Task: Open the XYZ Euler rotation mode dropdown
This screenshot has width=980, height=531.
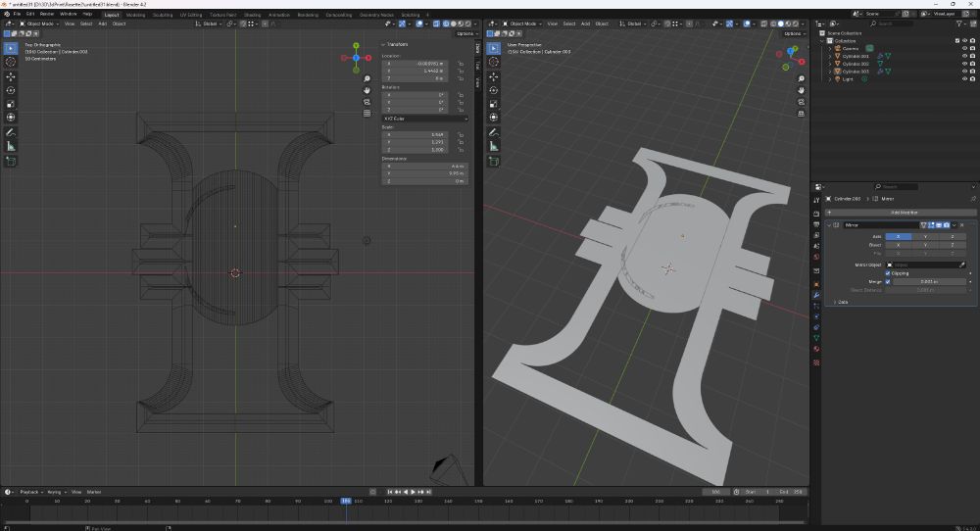Action: coord(424,119)
